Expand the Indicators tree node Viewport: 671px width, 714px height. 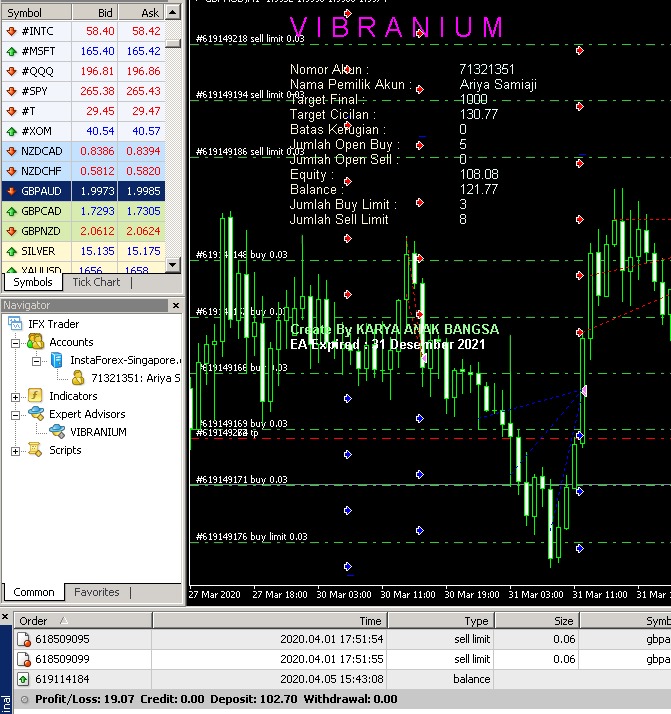pos(17,396)
